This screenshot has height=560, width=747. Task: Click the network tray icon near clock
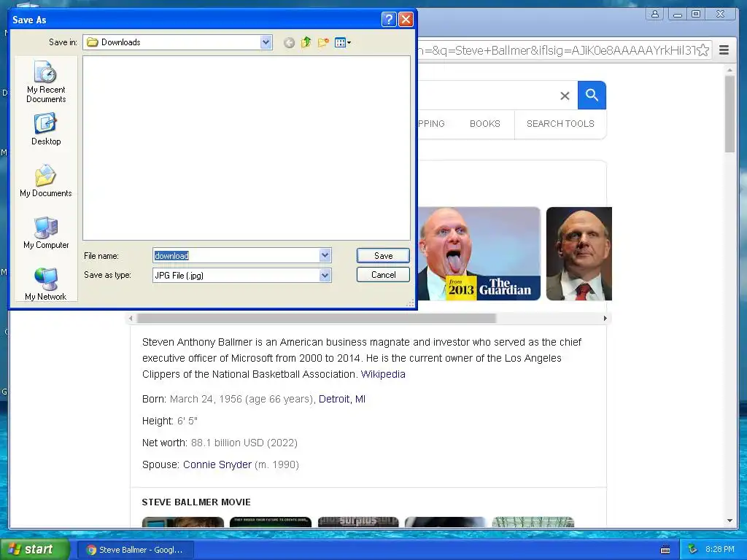coord(692,550)
